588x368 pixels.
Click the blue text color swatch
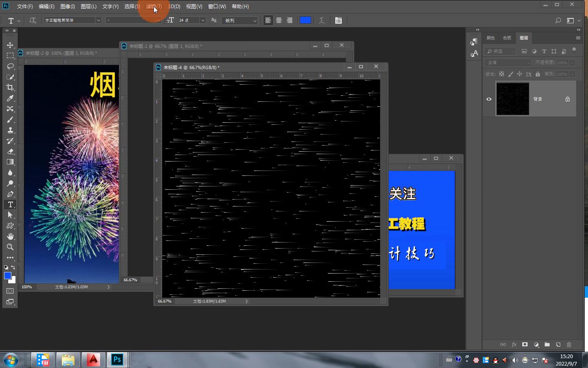point(305,20)
